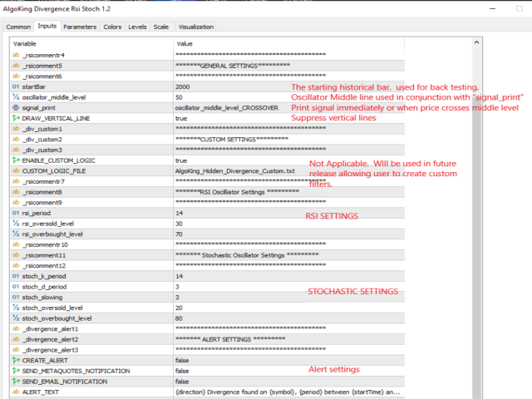Click the string icon beside _rsicomment8
This screenshot has height=399, width=532.
[x=16, y=192]
